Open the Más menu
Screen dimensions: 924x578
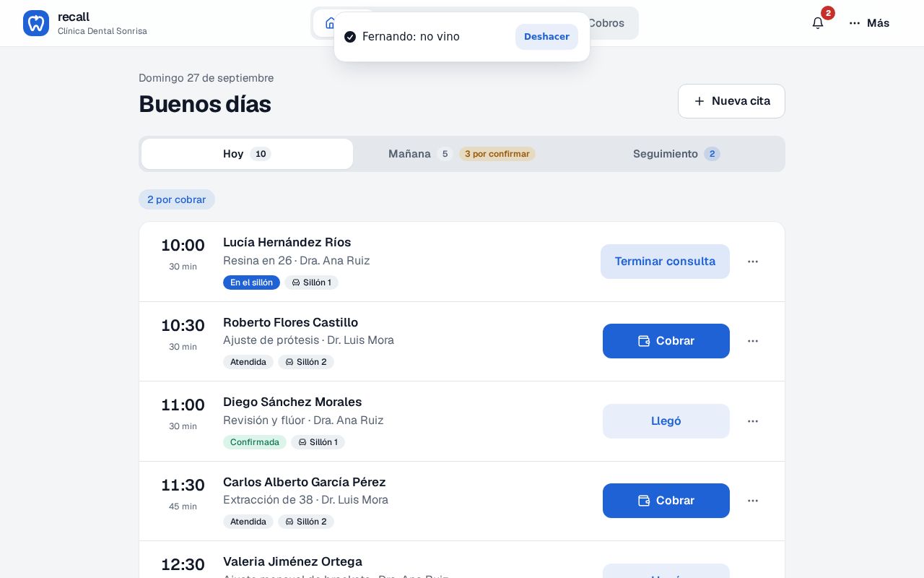869,23
